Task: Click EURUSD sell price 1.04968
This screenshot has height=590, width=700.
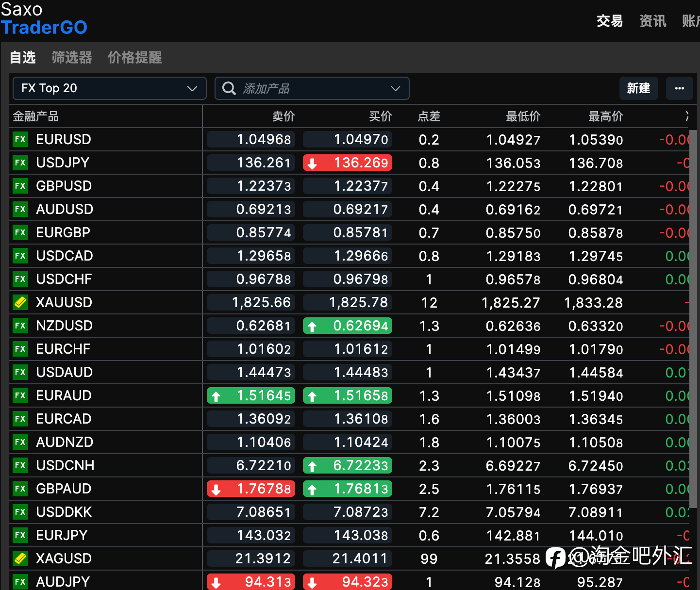Action: pyautogui.click(x=250, y=139)
